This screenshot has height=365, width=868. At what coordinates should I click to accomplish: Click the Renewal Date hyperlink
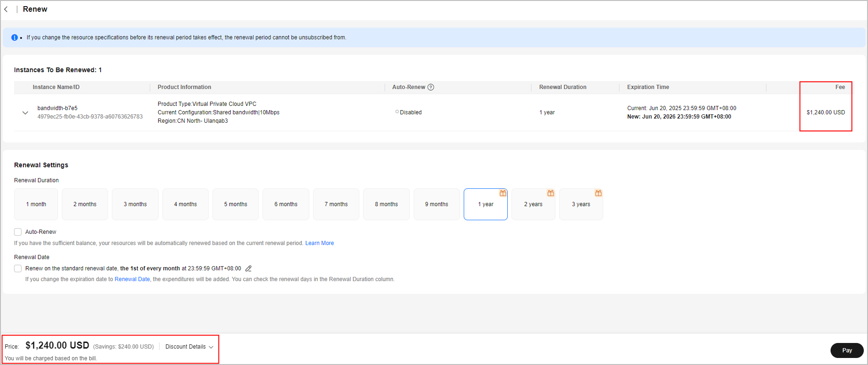[x=132, y=279]
